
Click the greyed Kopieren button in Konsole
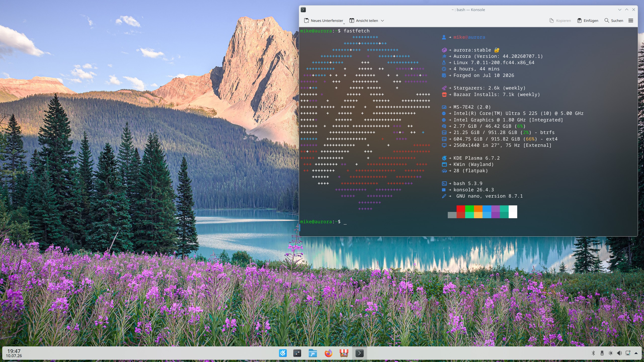click(x=560, y=21)
